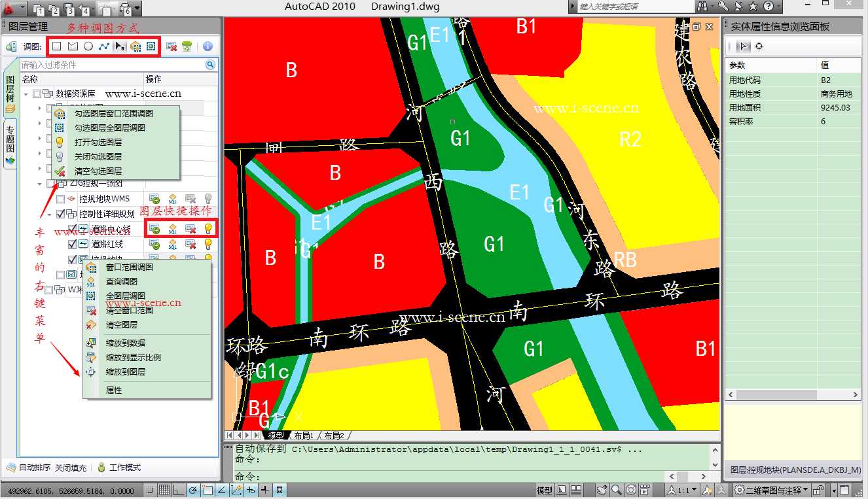868x499 pixels.
Task: Uncheck the 道路红线 layer checkbox
Action: [x=72, y=244]
